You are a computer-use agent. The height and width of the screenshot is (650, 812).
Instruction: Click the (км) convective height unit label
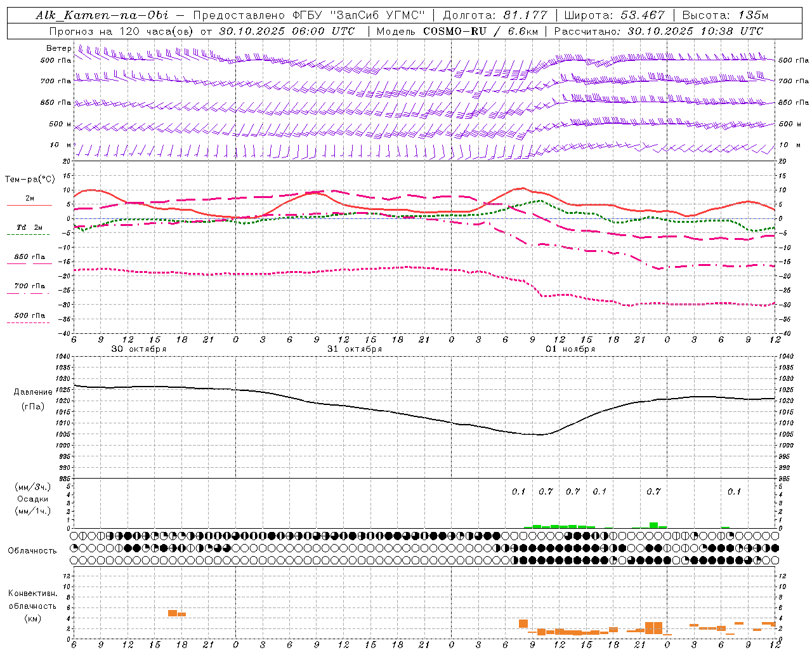[32, 618]
